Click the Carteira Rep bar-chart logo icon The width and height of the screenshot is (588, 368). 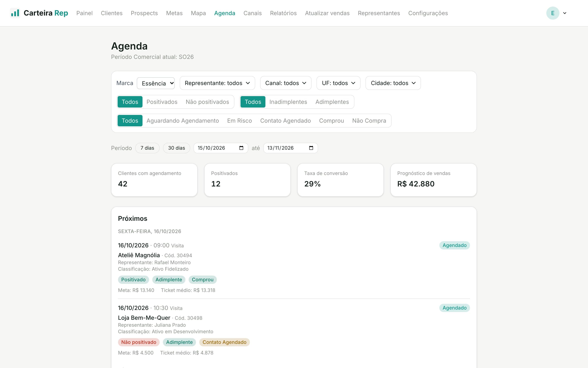(x=15, y=13)
